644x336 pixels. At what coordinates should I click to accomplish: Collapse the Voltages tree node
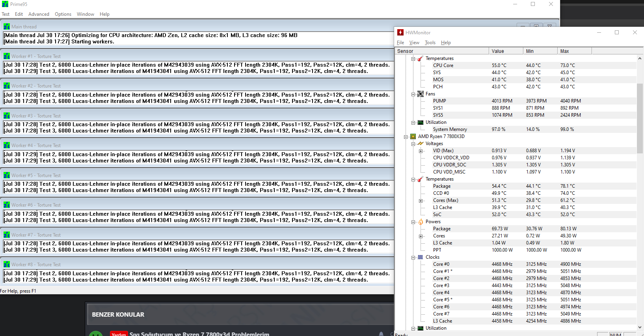pyautogui.click(x=413, y=144)
